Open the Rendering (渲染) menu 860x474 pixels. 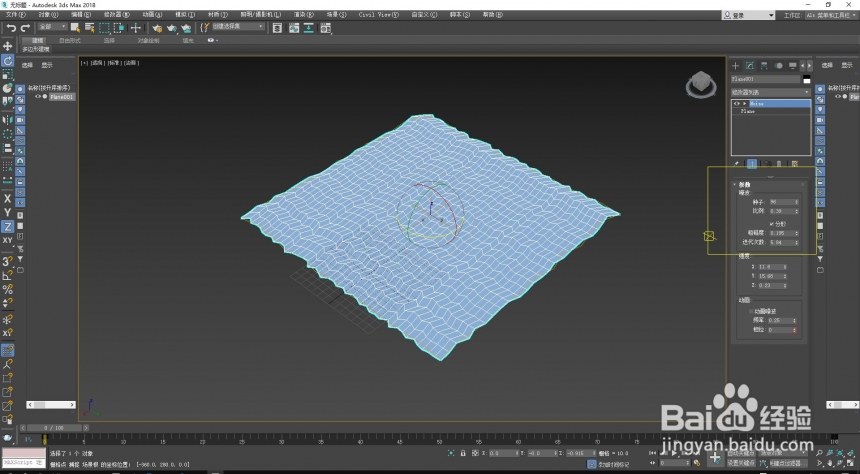[x=303, y=15]
